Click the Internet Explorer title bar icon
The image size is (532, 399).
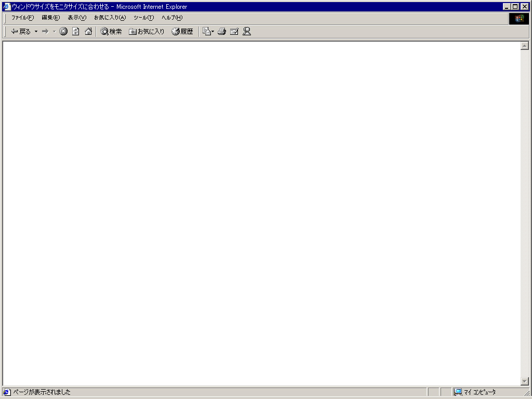(7, 6)
